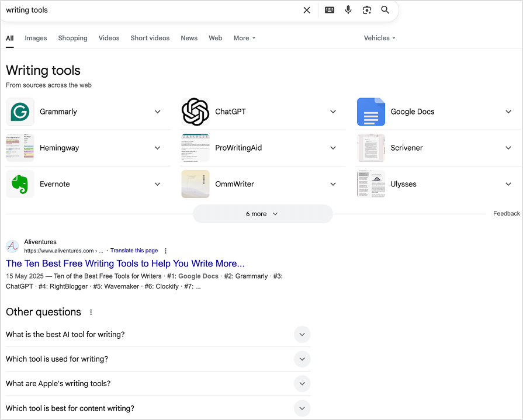
Task: Click the Translate this page link
Action: pyautogui.click(x=134, y=250)
